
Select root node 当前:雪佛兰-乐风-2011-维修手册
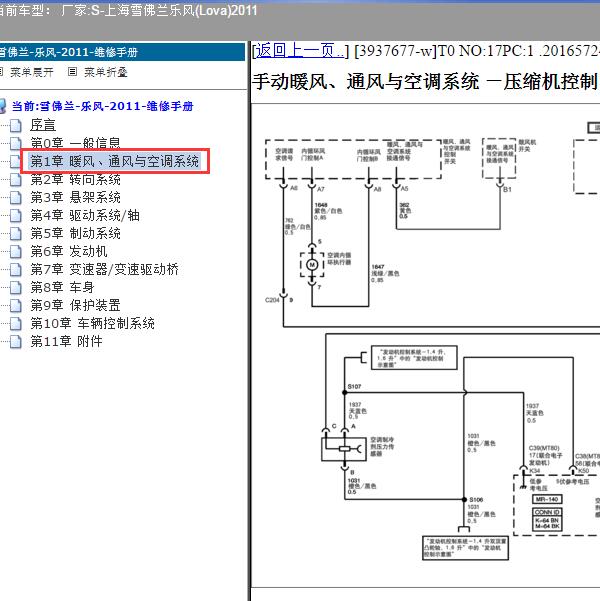point(102,106)
